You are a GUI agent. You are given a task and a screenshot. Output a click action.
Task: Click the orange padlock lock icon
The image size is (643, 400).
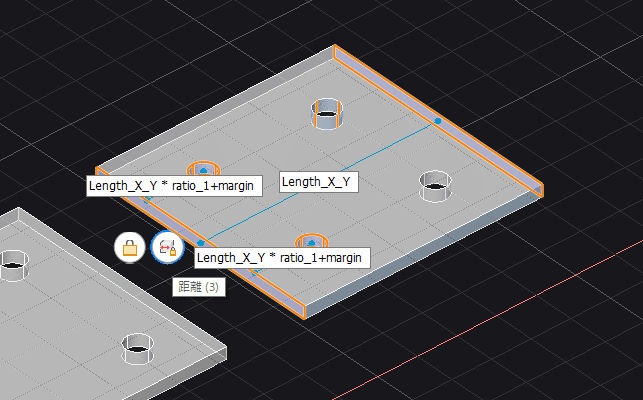click(x=130, y=247)
